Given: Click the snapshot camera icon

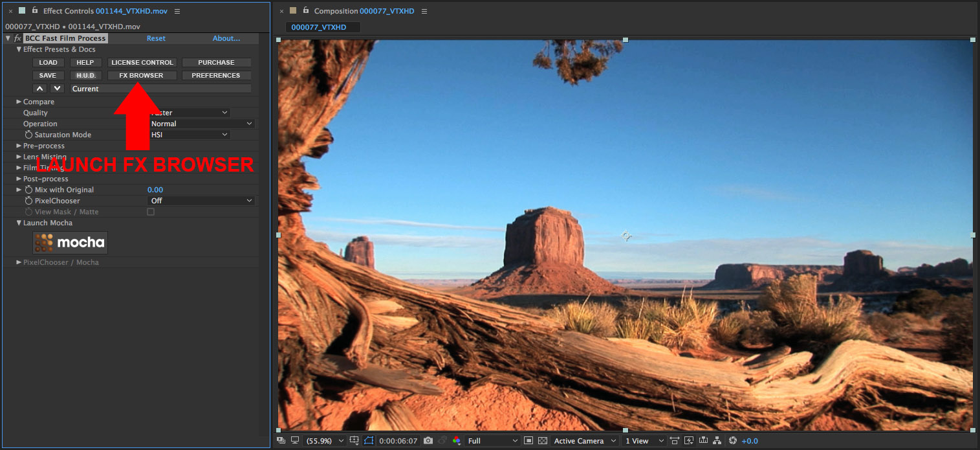Looking at the screenshot, I should pos(428,441).
